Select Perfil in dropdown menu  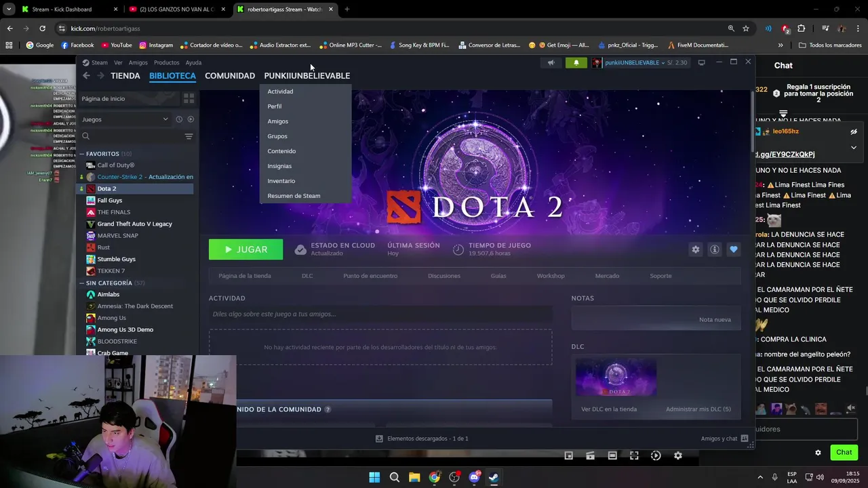(x=274, y=106)
